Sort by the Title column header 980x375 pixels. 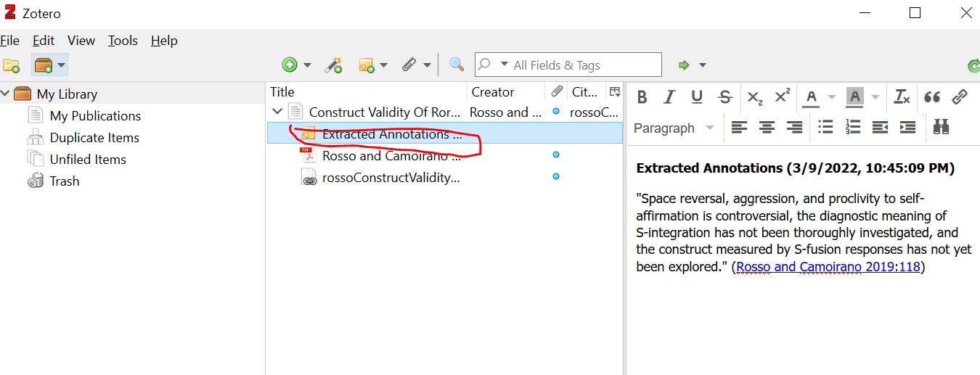tap(367, 91)
